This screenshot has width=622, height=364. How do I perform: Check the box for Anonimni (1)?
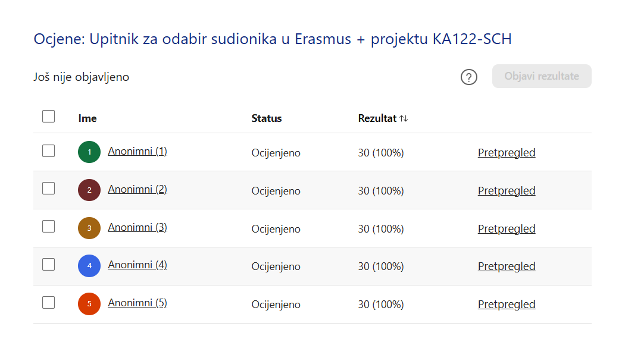(x=49, y=151)
